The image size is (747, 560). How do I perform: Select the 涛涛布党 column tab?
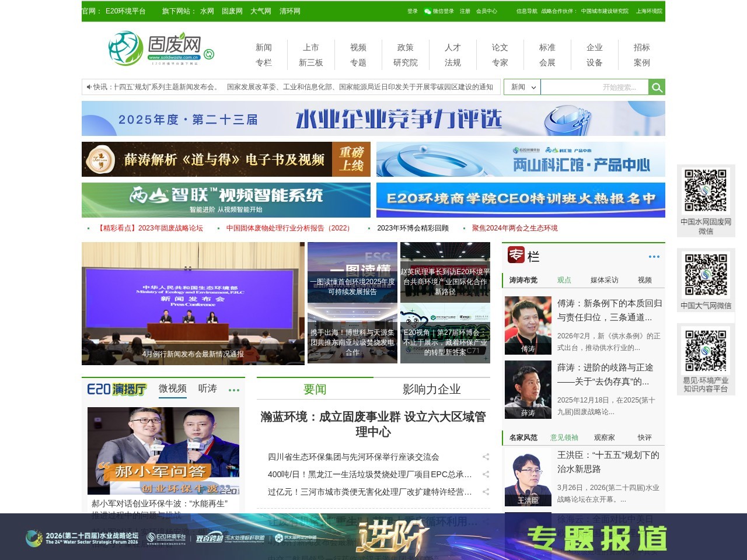[x=523, y=280]
